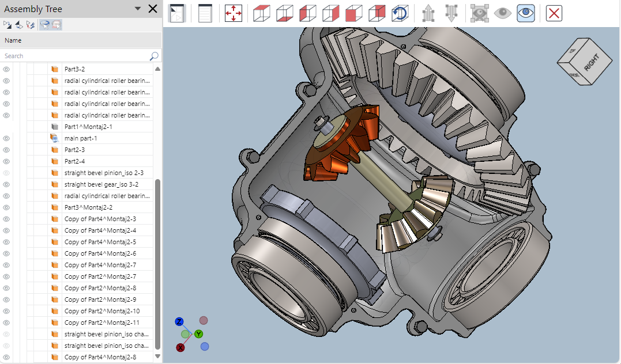Activate the rotated section plane tool
This screenshot has width=621, height=364.
pyautogui.click(x=400, y=13)
